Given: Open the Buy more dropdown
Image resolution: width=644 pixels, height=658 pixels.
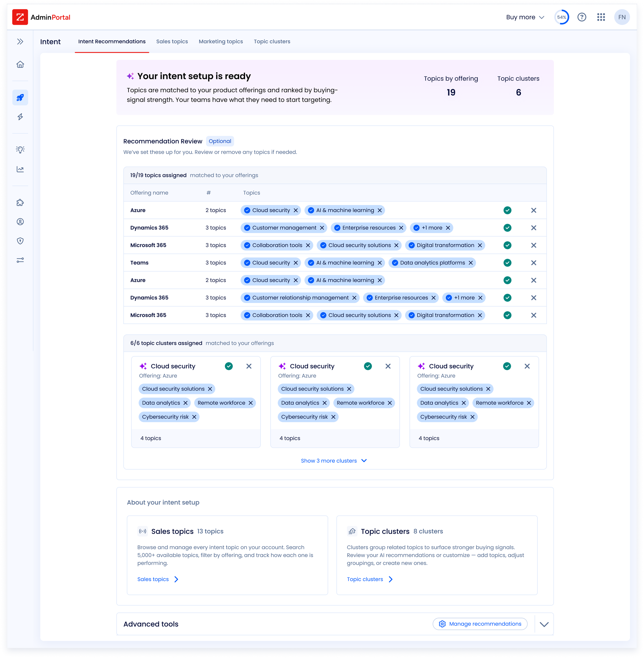Looking at the screenshot, I should [525, 17].
